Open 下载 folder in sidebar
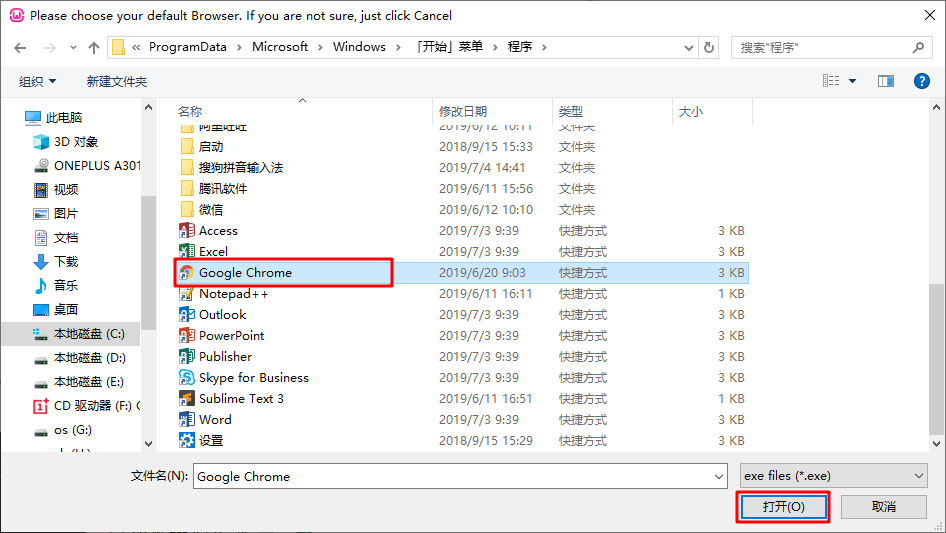 [56, 261]
